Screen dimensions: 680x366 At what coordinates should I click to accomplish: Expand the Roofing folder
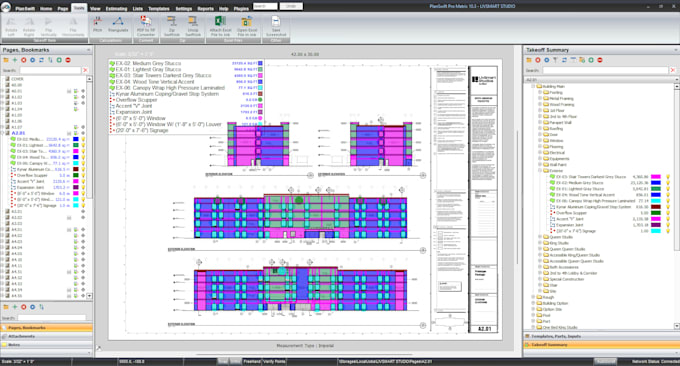540,128
